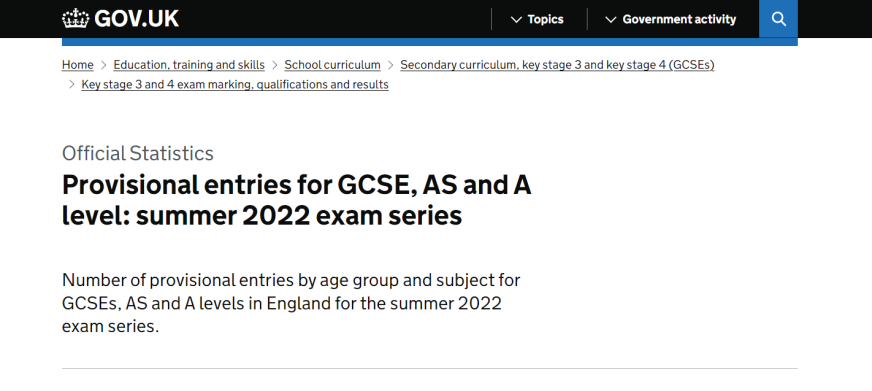Click the Official Statistics caption text
The height and width of the screenshot is (391, 872).
(x=138, y=154)
